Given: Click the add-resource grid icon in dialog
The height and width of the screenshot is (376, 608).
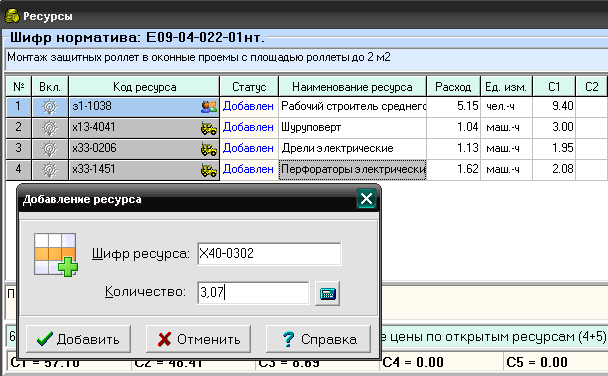Looking at the screenshot, I should (55, 255).
